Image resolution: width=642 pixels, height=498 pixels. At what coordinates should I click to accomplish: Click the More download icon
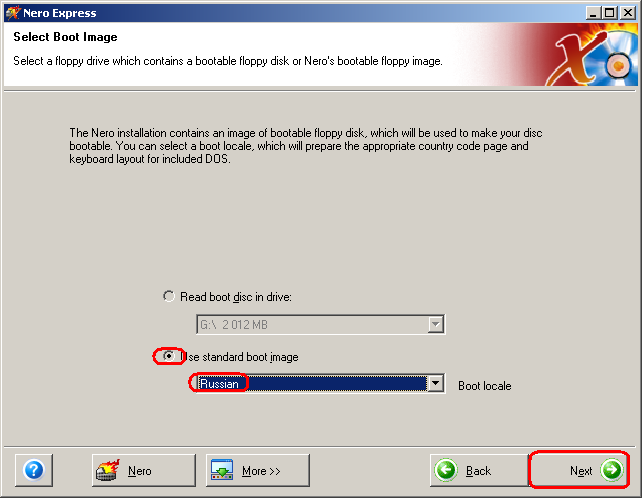click(222, 470)
